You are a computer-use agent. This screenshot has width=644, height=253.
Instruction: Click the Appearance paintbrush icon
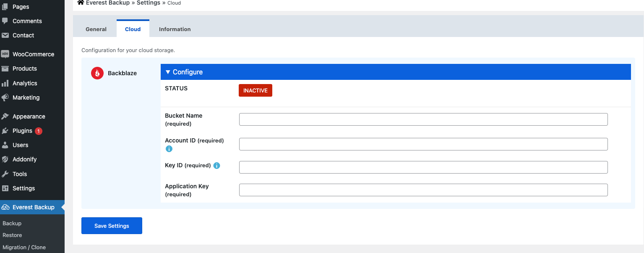point(5,116)
